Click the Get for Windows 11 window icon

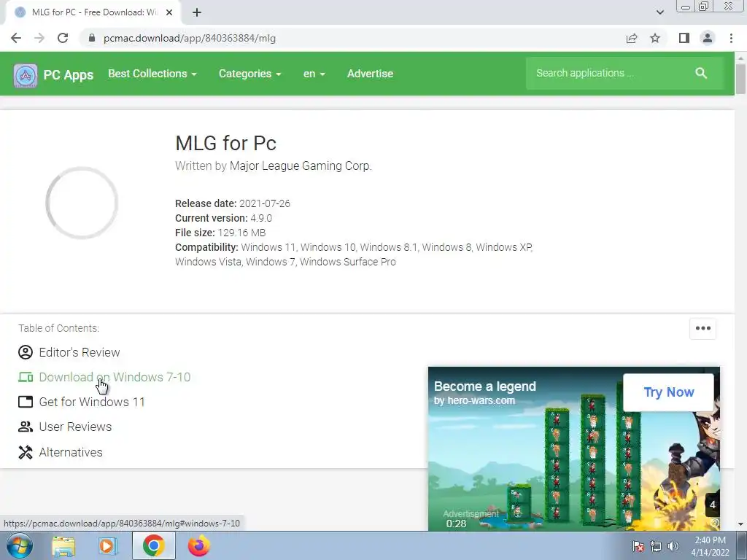click(x=26, y=402)
